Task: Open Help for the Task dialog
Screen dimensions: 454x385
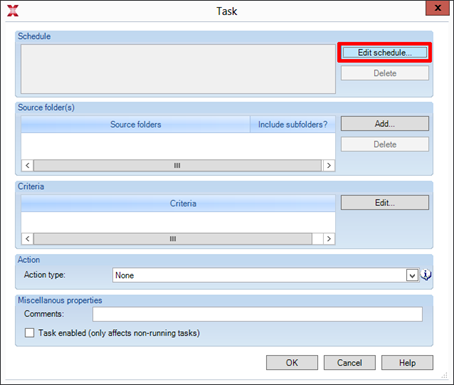Action: 407,363
